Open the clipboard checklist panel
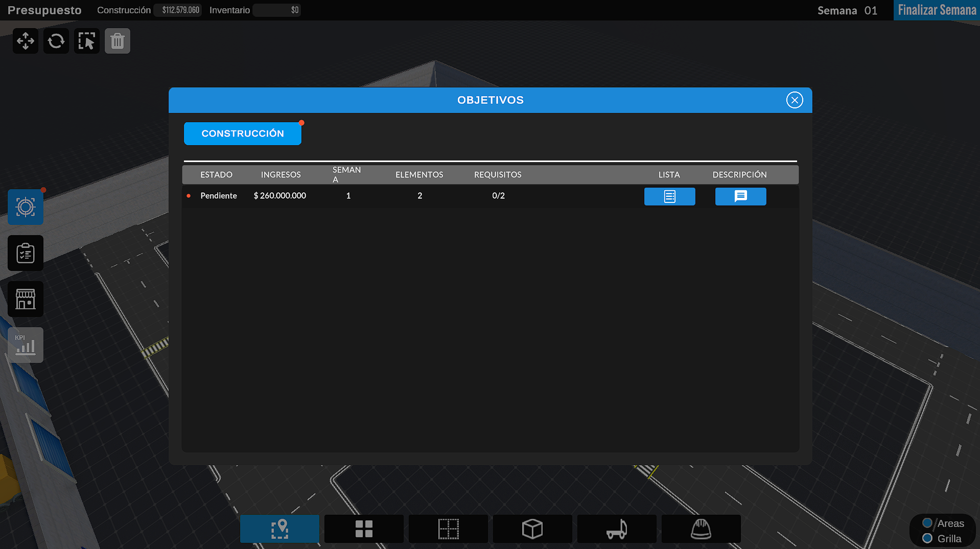Screen dimensions: 980x549 pos(26,253)
